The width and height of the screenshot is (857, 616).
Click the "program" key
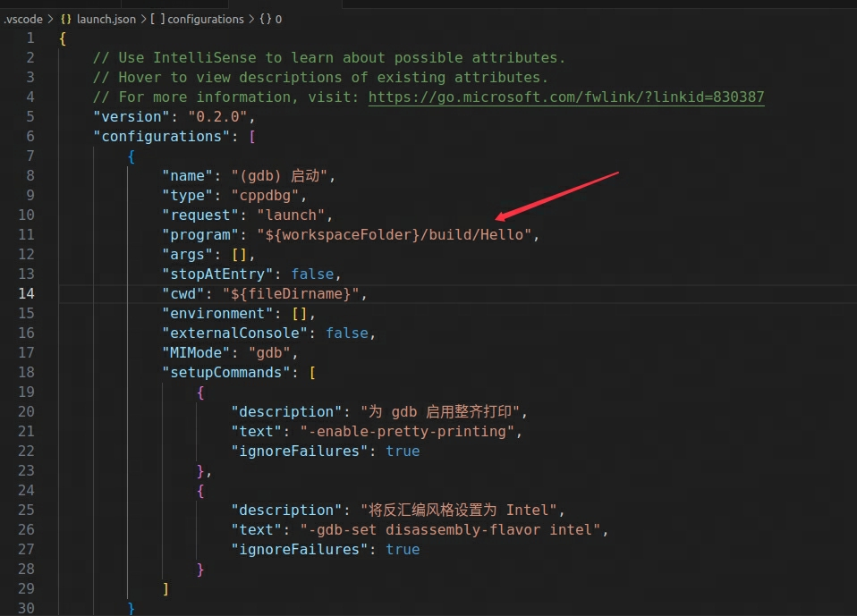coord(200,235)
